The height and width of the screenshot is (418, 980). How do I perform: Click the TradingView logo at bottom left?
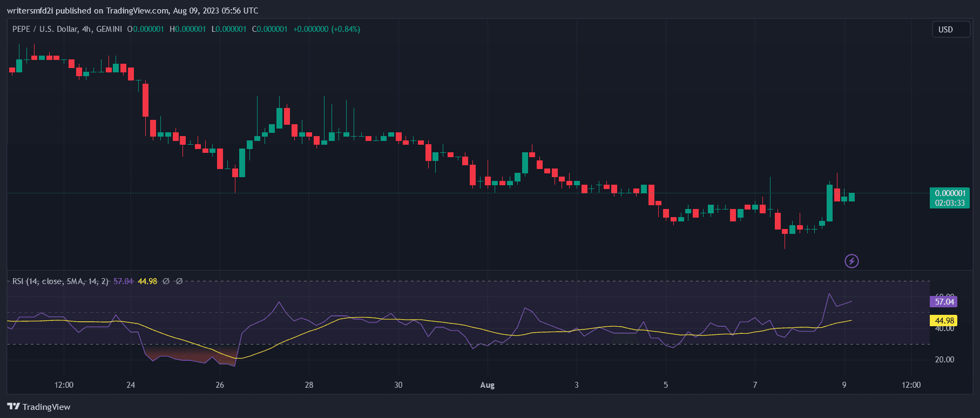tap(39, 407)
